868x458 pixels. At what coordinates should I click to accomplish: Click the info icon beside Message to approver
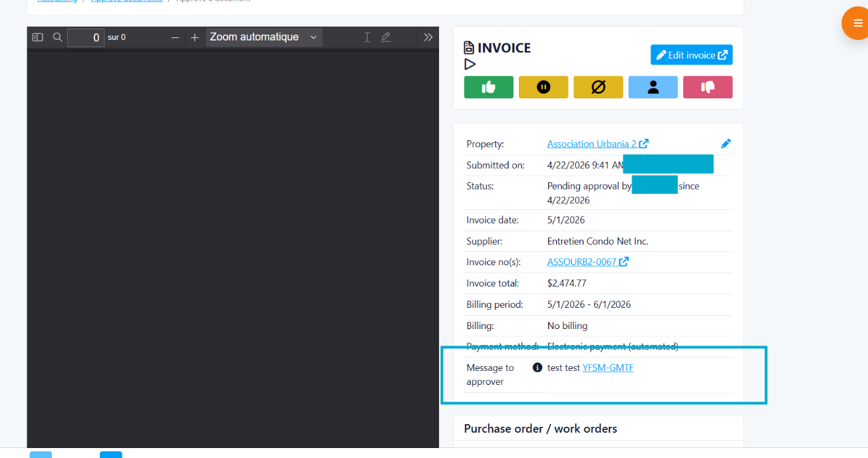[537, 368]
